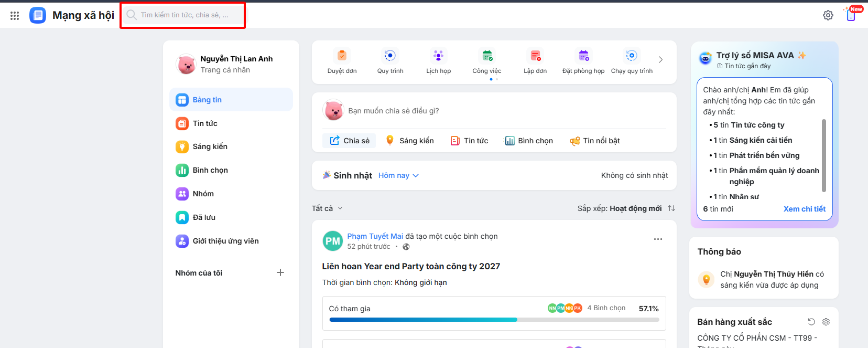The image size is (868, 348).
Task: Open the Duyệt đơn shortcut icon
Action: (342, 56)
